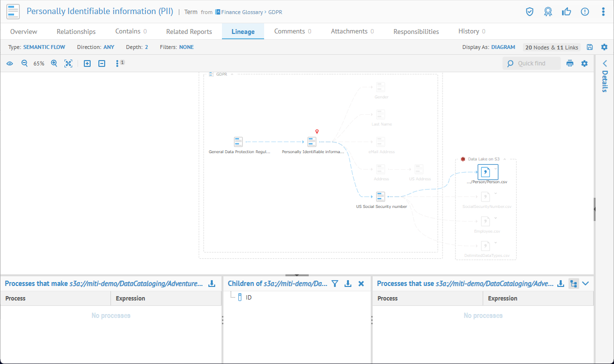
Task: Switch to the Relationships tab
Action: 76,32
